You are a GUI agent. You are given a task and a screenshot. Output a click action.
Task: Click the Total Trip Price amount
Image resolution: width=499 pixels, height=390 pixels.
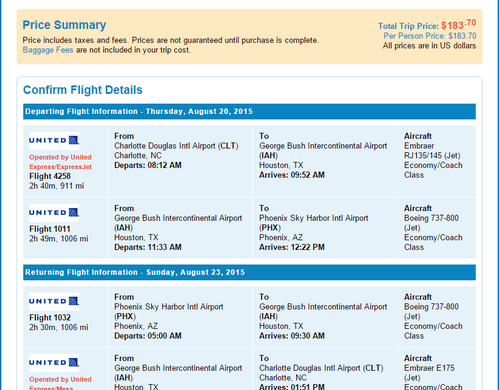point(458,25)
